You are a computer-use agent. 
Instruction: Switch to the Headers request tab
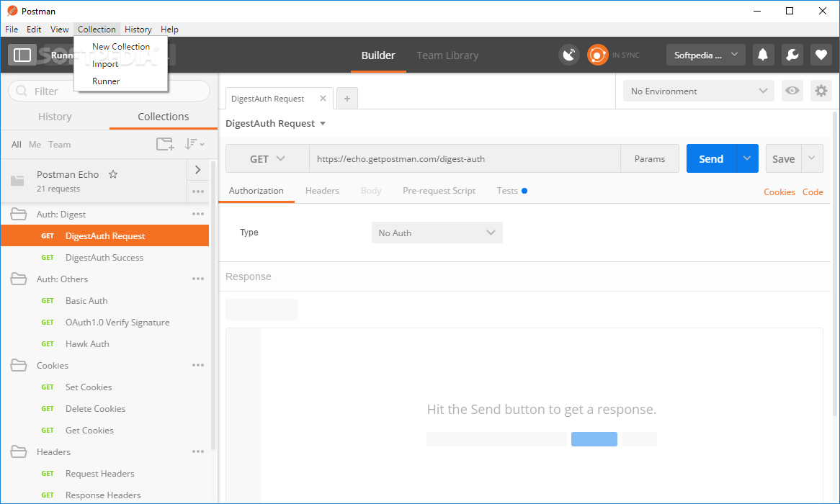(x=322, y=191)
